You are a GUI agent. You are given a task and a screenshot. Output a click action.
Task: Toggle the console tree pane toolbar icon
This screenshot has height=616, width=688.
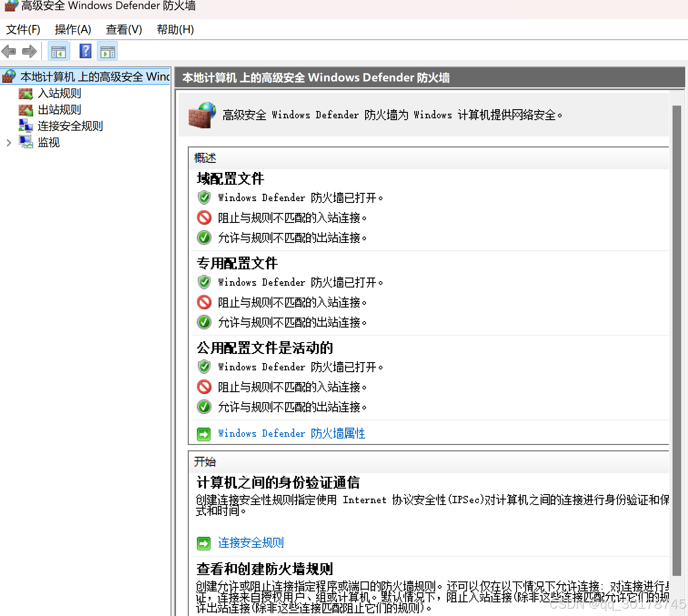coord(59,51)
